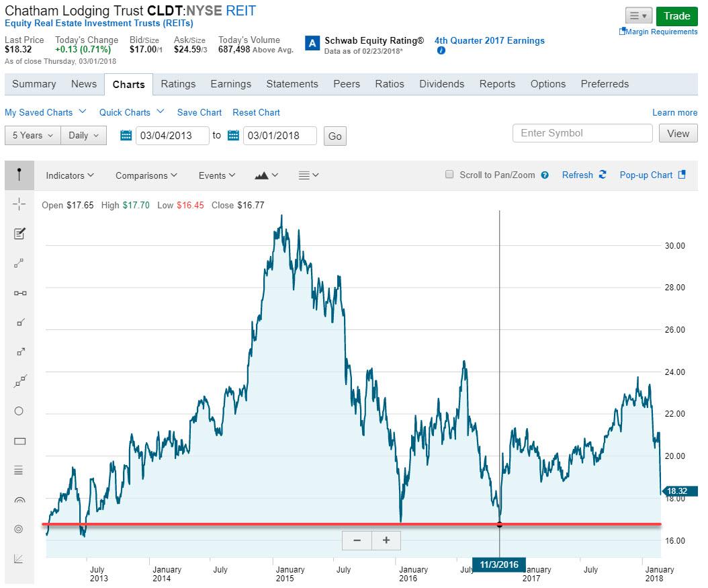Click the Save Chart link
The image size is (708, 588).
click(x=199, y=112)
